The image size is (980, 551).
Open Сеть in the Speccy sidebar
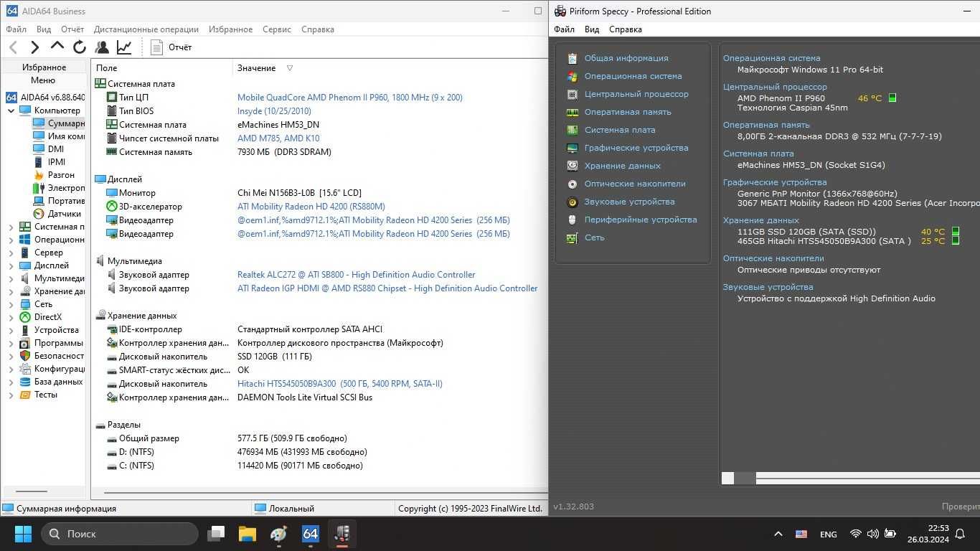tap(594, 237)
